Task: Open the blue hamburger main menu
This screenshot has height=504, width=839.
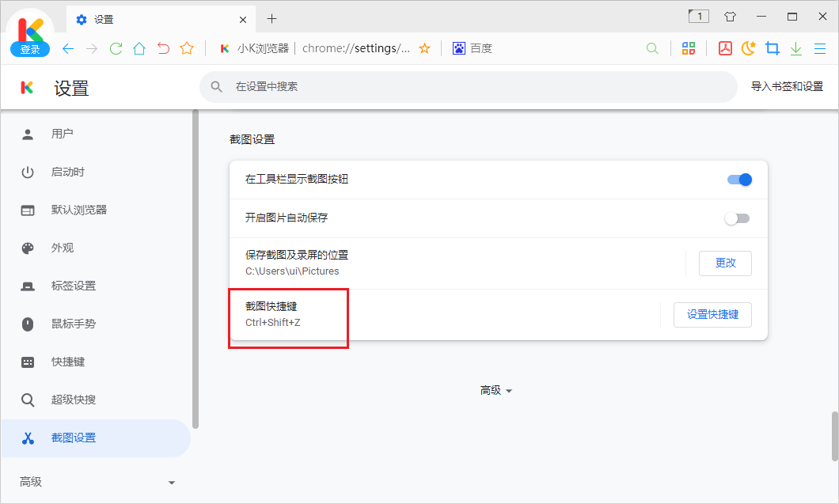Action: (x=820, y=49)
